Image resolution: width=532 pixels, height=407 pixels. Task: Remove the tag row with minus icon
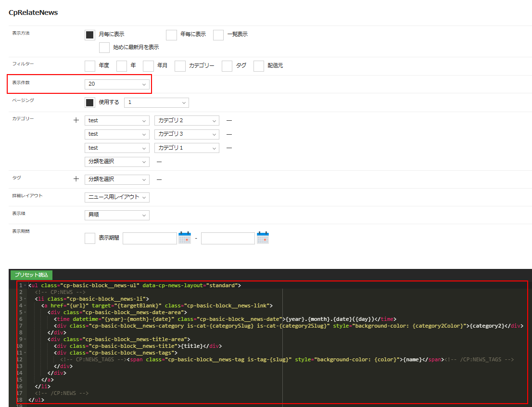159,179
